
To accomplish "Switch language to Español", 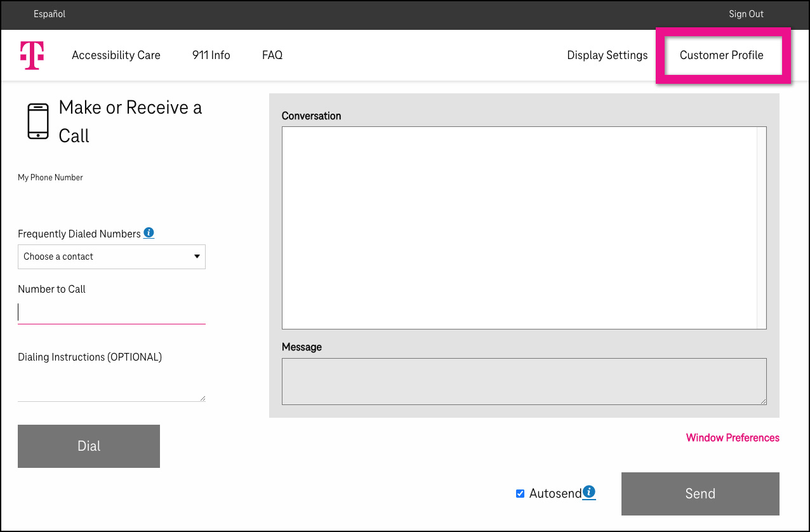I will [49, 13].
